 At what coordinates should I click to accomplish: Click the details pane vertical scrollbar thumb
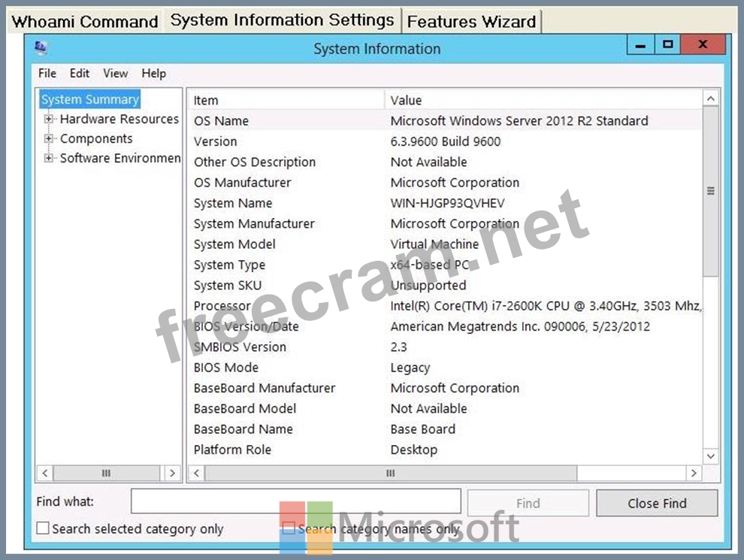(710, 191)
